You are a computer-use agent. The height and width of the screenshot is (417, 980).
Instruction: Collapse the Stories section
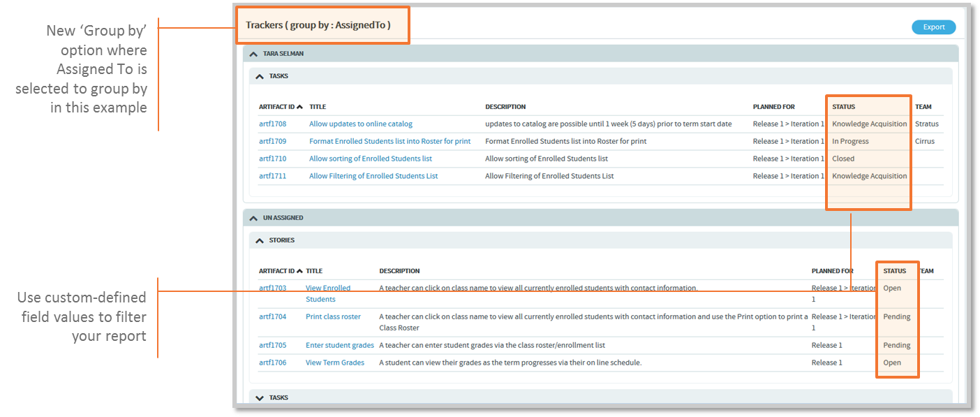point(260,240)
